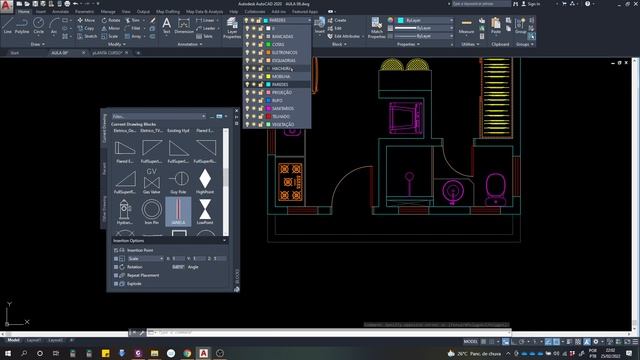Check the Repeat Placement checkbox
640x360 pixels.
[116, 276]
